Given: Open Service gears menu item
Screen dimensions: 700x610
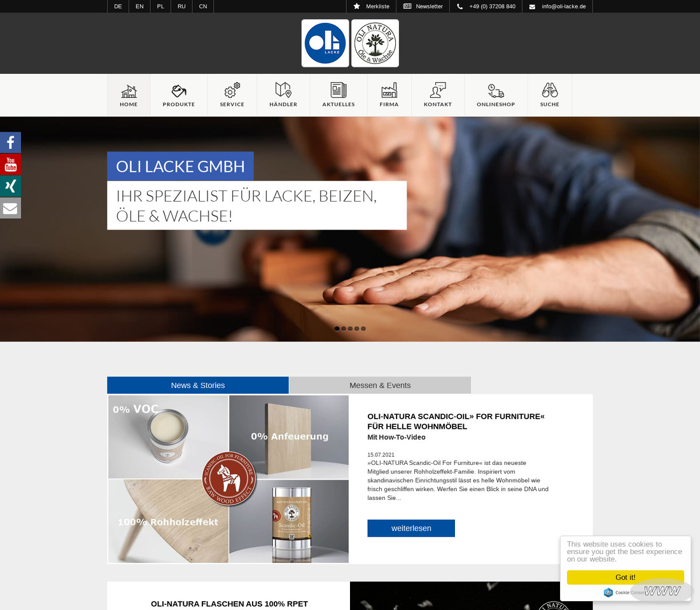Looking at the screenshot, I should 232,95.
